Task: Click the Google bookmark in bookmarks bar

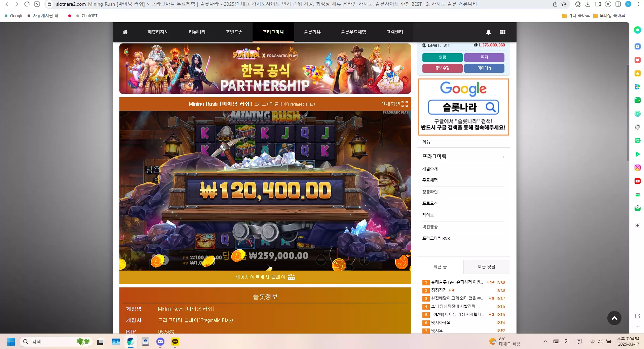Action: tap(14, 16)
